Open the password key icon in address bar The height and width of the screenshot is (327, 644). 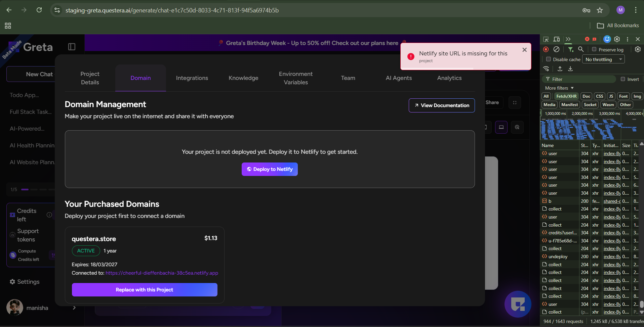coord(586,10)
